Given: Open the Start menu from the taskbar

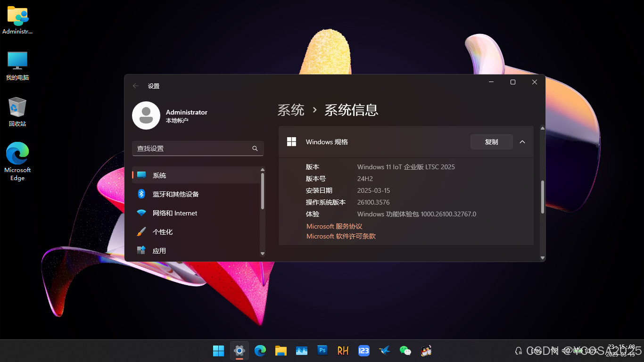Looking at the screenshot, I should click(x=219, y=351).
